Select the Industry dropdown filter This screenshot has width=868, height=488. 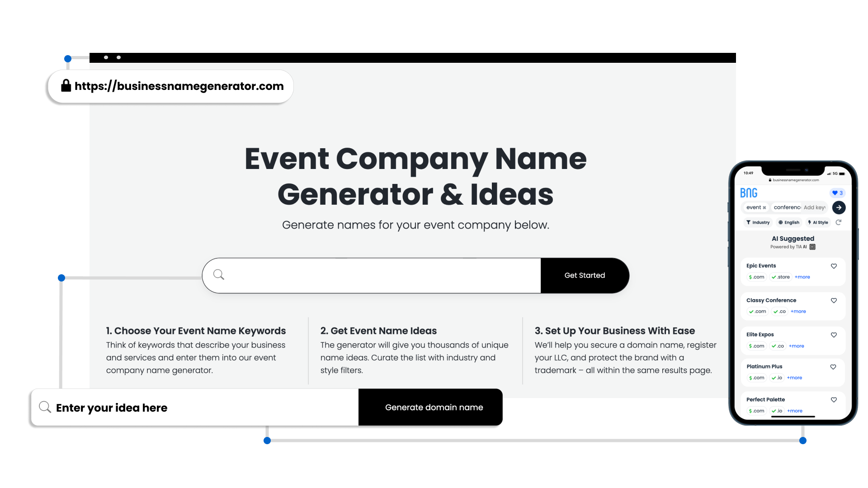(757, 222)
